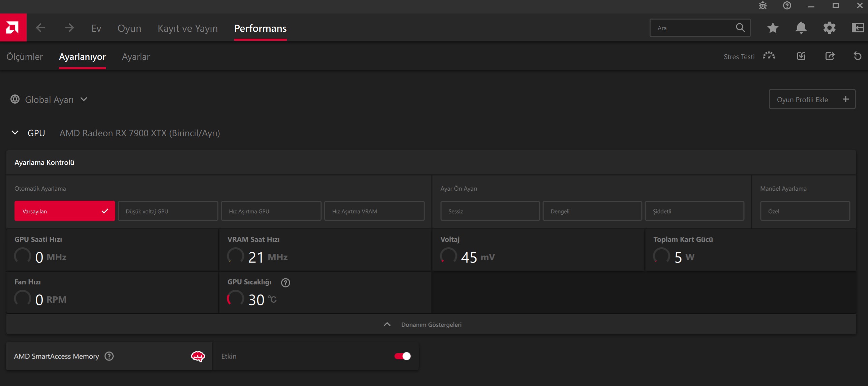868x386 pixels.
Task: Click the AMD SmartAccess Memory label
Action: [x=56, y=356]
